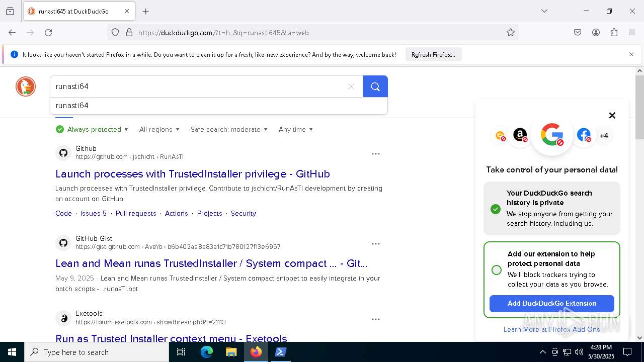Click GitHub Gist result favicon
The image size is (644, 362).
point(63,243)
